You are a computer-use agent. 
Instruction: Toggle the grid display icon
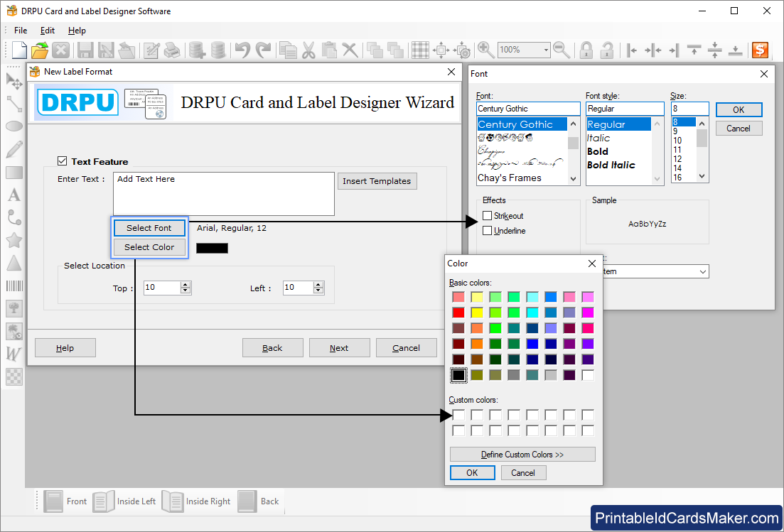click(x=420, y=50)
